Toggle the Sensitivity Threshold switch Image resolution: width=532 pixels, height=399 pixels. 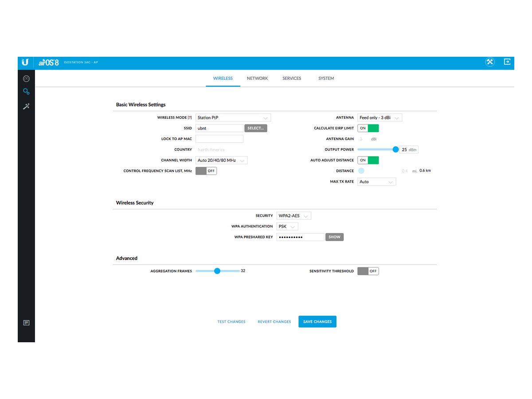point(368,271)
